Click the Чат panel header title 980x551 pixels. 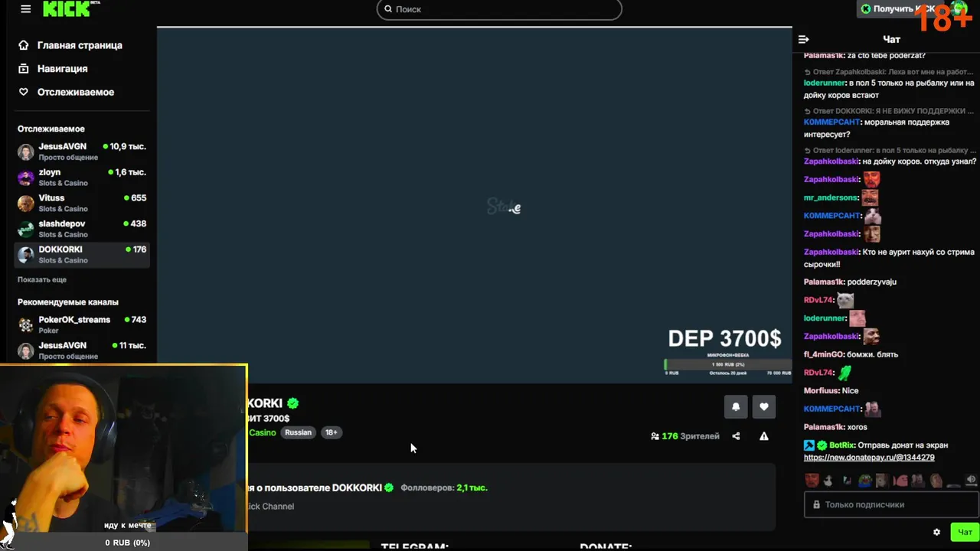click(x=891, y=39)
